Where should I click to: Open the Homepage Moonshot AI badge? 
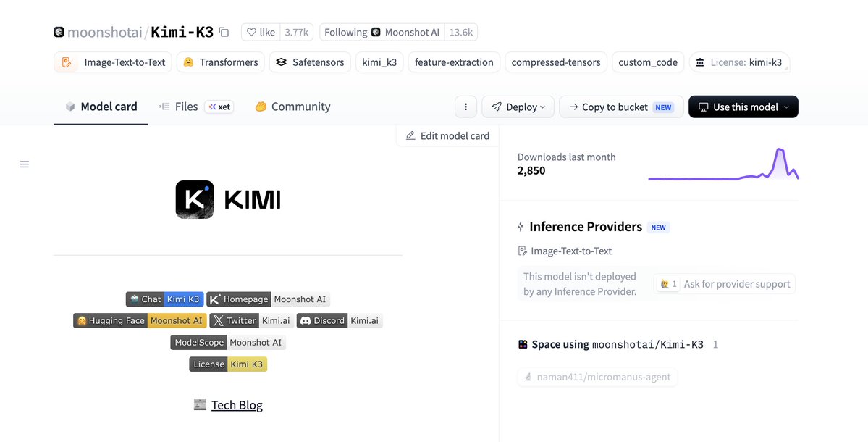pos(268,299)
